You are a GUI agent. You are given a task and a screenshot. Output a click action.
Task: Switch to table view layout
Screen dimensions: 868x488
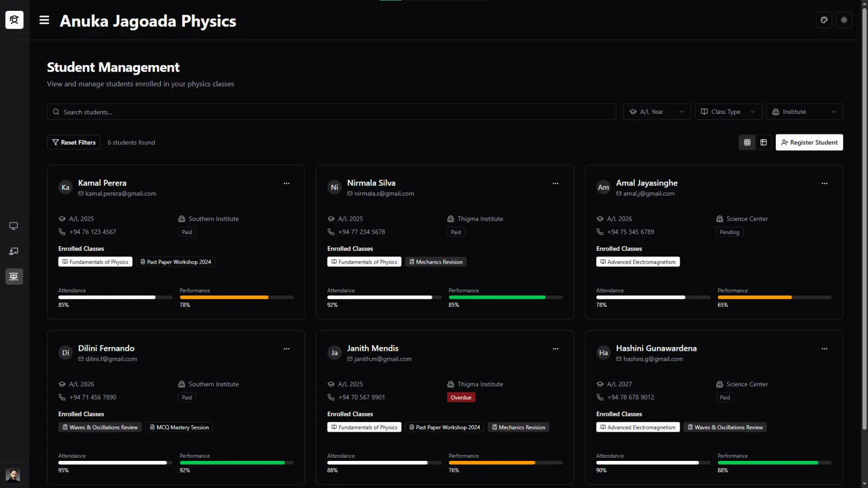click(x=763, y=142)
